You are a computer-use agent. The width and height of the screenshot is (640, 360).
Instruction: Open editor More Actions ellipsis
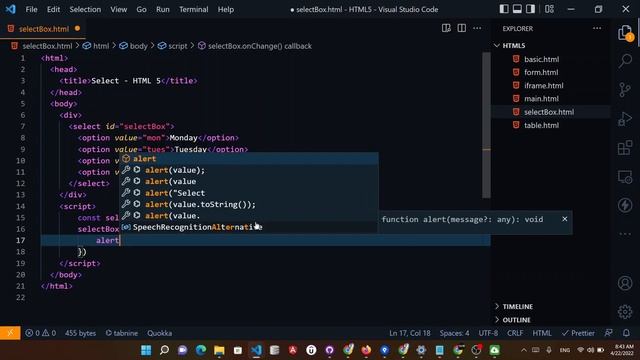pos(477,28)
